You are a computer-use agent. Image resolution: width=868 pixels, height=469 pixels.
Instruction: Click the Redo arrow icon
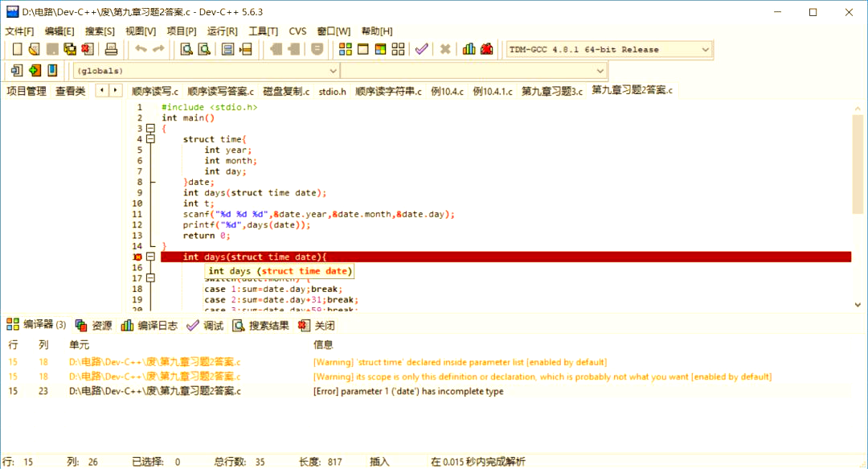(158, 49)
